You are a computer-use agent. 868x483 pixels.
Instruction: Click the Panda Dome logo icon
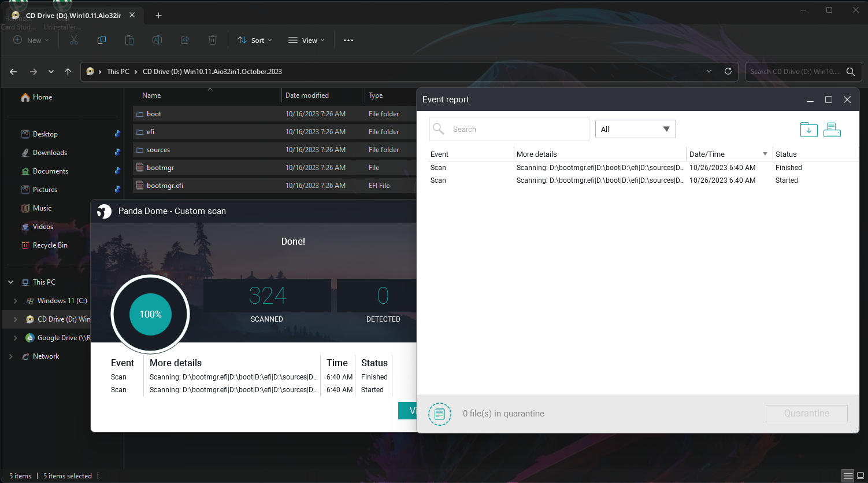(x=105, y=211)
